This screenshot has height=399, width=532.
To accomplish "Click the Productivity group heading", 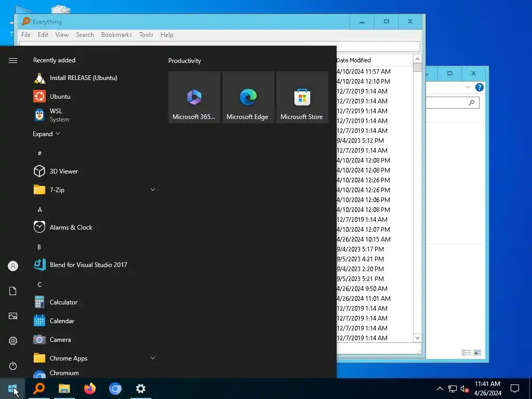I will coord(184,61).
